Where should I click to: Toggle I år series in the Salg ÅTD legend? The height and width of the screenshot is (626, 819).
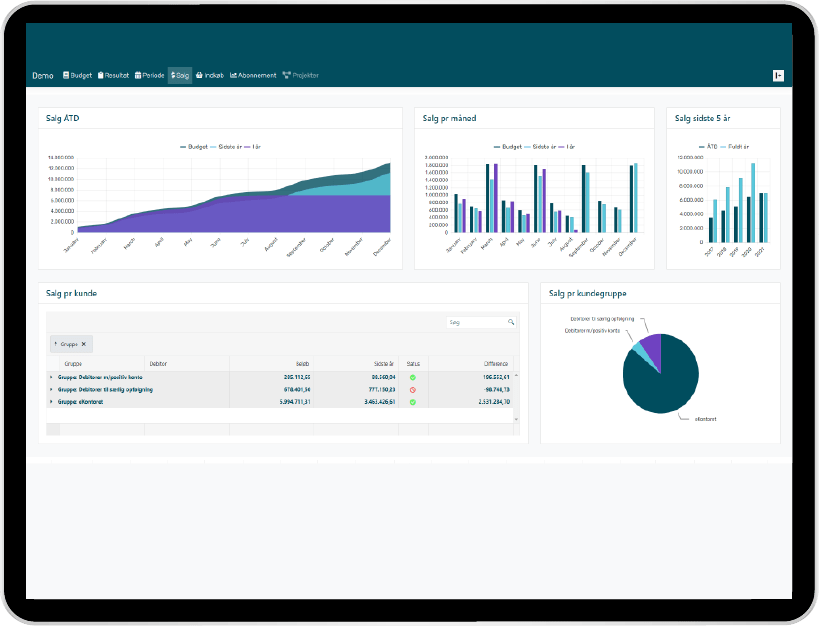(253, 147)
